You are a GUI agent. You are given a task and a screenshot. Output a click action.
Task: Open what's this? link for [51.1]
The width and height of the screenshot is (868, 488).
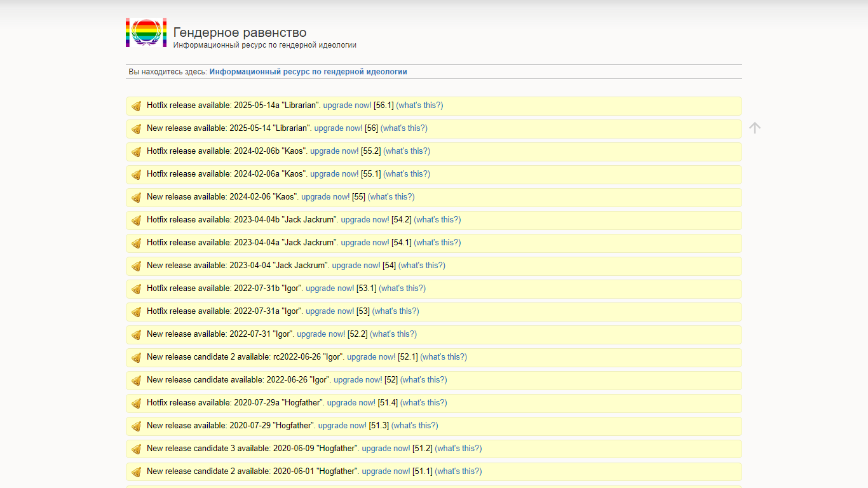(x=459, y=471)
